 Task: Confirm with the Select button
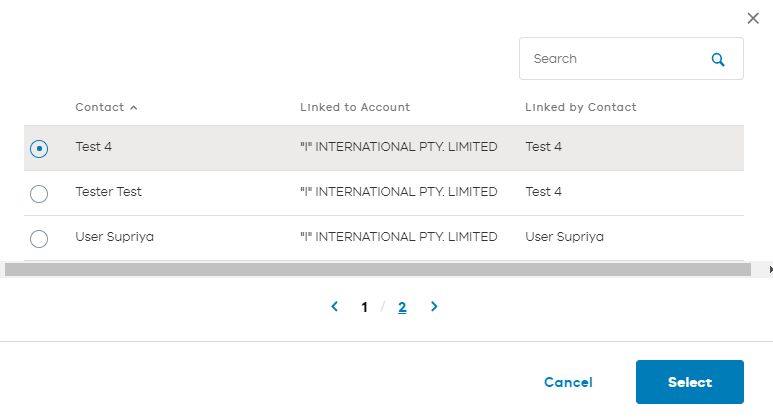coord(690,382)
